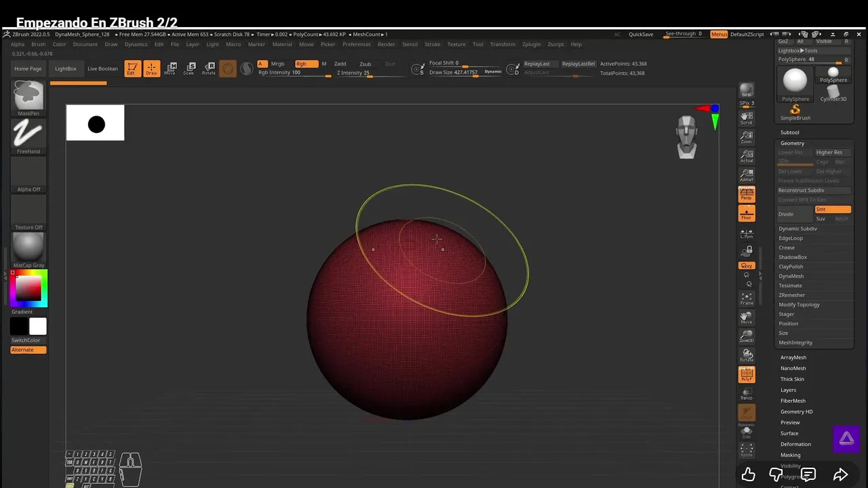Click the Divide button
This screenshot has width=868, height=488.
pos(795,214)
